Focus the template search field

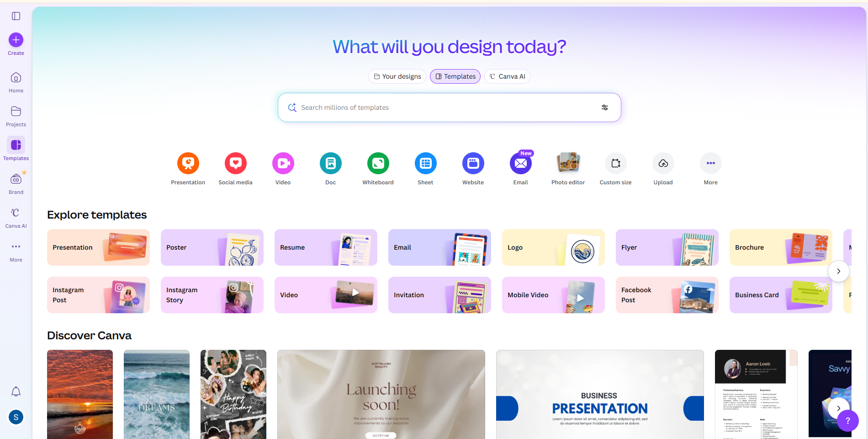coord(450,107)
